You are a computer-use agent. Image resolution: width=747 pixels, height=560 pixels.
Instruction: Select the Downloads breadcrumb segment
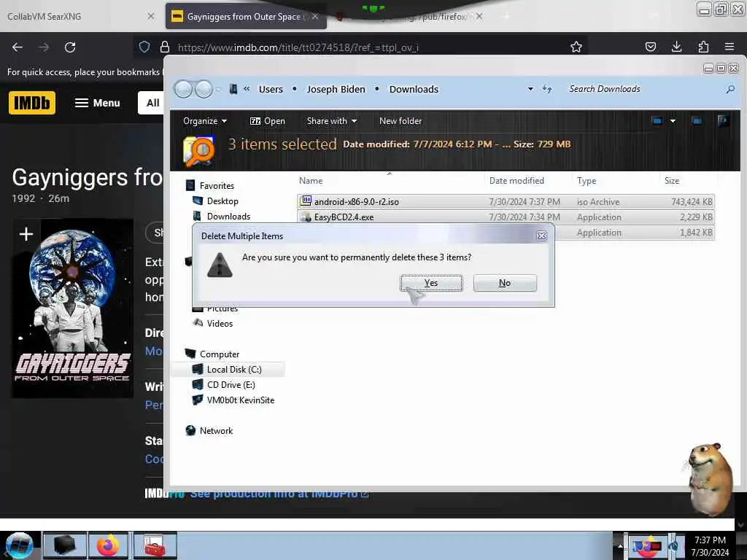pyautogui.click(x=414, y=89)
